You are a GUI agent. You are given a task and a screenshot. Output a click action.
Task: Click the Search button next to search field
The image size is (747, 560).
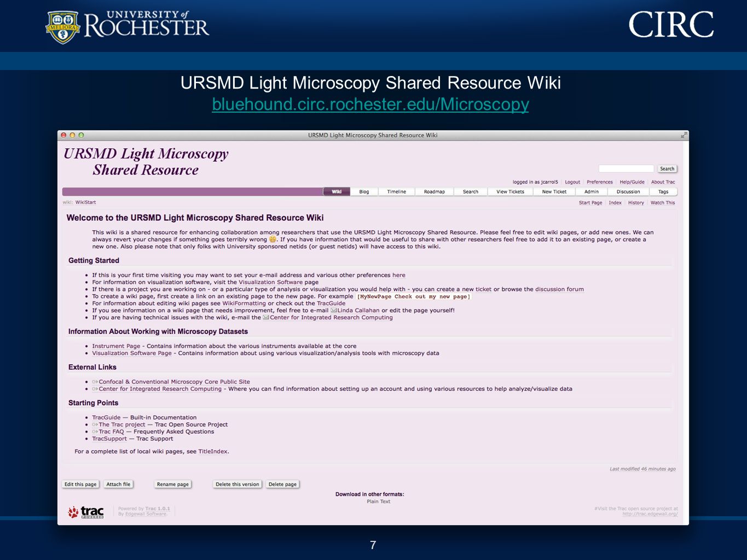click(x=667, y=168)
